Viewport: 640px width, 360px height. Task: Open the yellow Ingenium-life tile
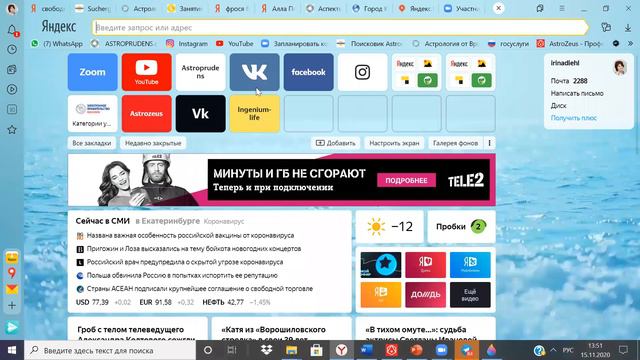pos(254,114)
